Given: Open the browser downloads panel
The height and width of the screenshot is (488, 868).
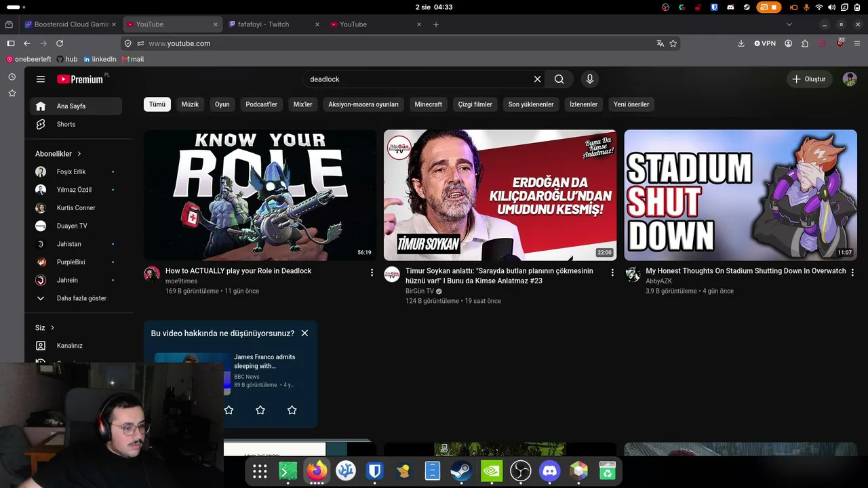Looking at the screenshot, I should point(741,43).
